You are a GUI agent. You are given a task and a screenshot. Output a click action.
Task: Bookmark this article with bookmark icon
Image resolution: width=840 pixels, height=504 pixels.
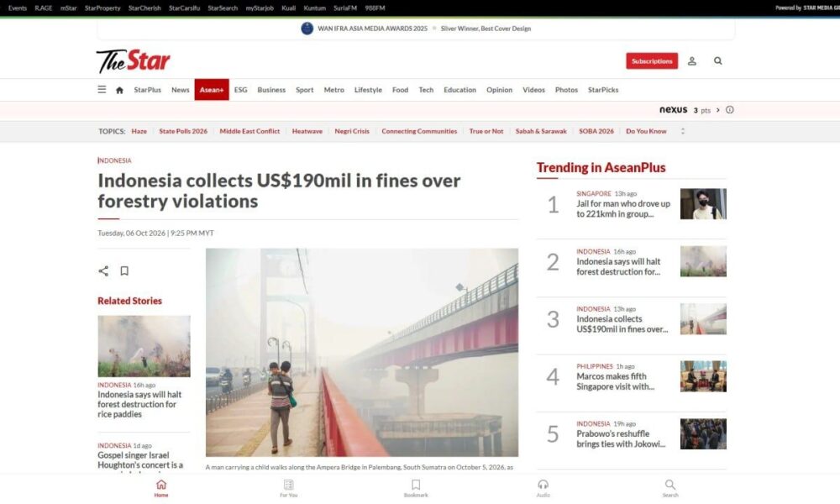[x=124, y=271]
